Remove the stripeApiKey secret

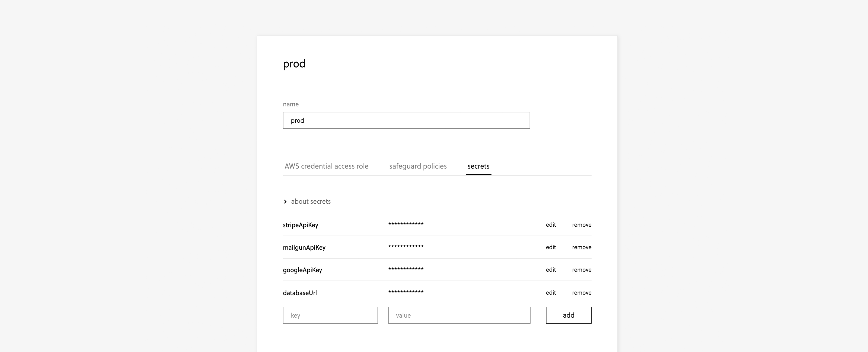coord(581,225)
